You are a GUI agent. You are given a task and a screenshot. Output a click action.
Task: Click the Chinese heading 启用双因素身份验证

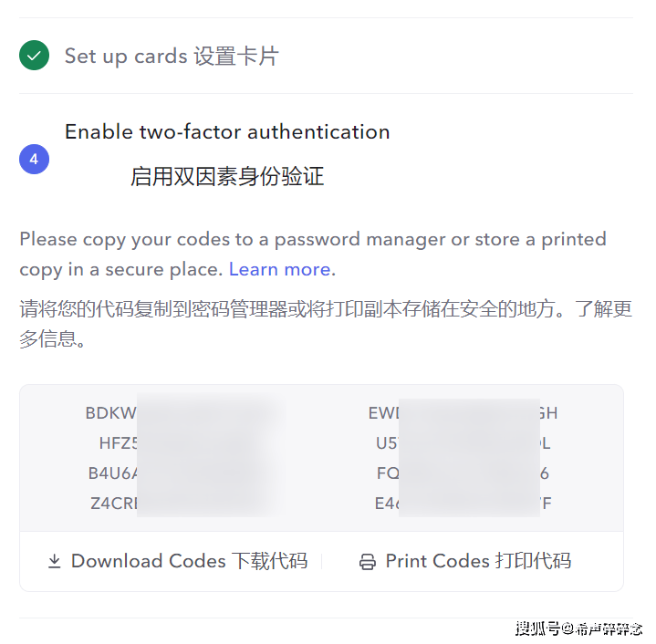[x=227, y=176]
